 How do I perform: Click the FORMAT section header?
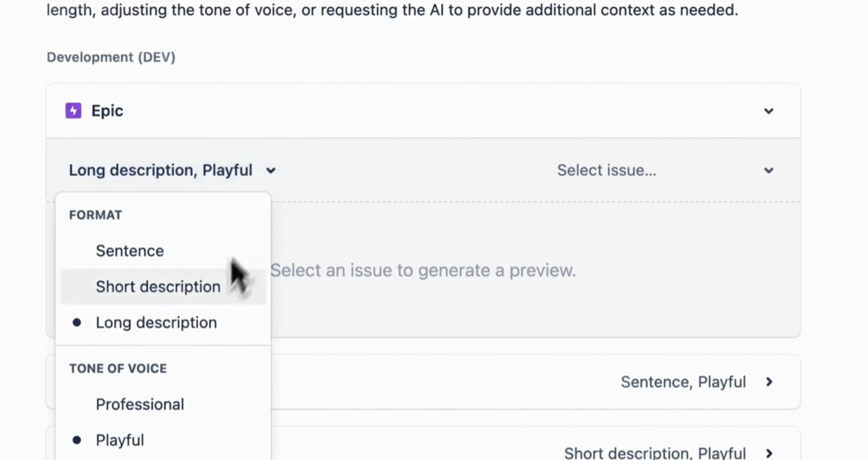point(95,215)
